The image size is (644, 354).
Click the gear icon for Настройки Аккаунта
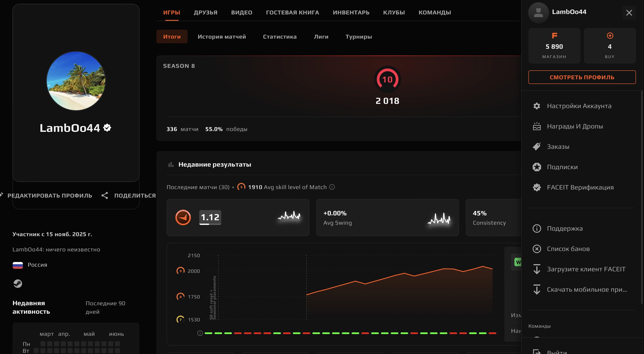coord(536,106)
